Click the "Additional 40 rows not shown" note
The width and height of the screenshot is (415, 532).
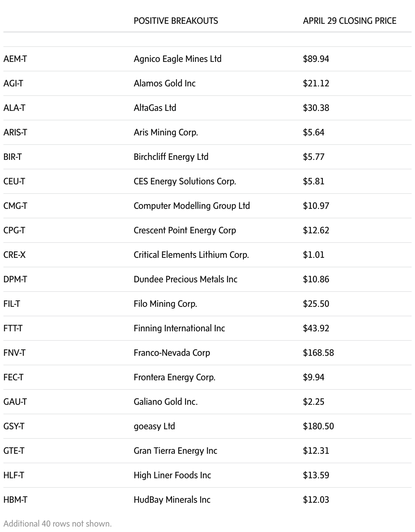(x=57, y=523)
